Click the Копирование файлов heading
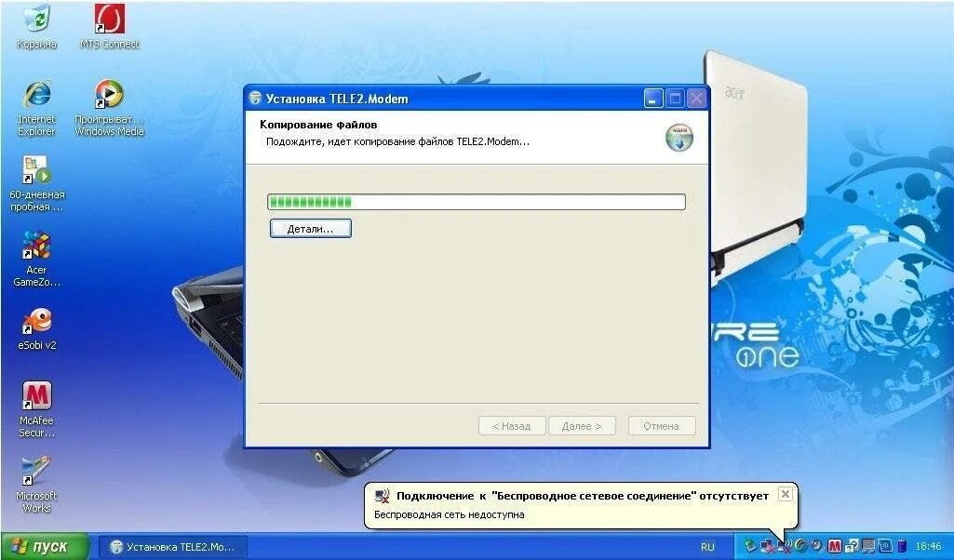Image resolution: width=954 pixels, height=560 pixels. point(318,125)
